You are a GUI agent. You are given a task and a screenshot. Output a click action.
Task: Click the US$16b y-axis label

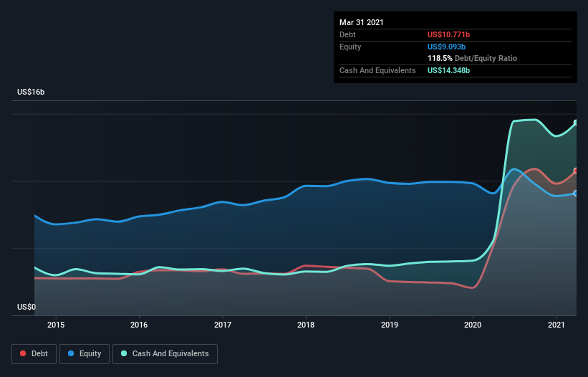coord(31,92)
